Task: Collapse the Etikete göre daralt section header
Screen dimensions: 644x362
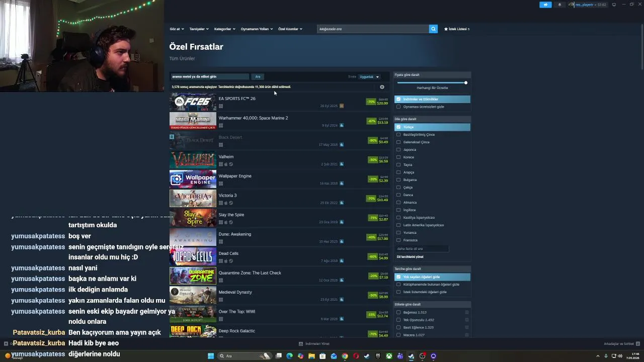Action: point(432,304)
